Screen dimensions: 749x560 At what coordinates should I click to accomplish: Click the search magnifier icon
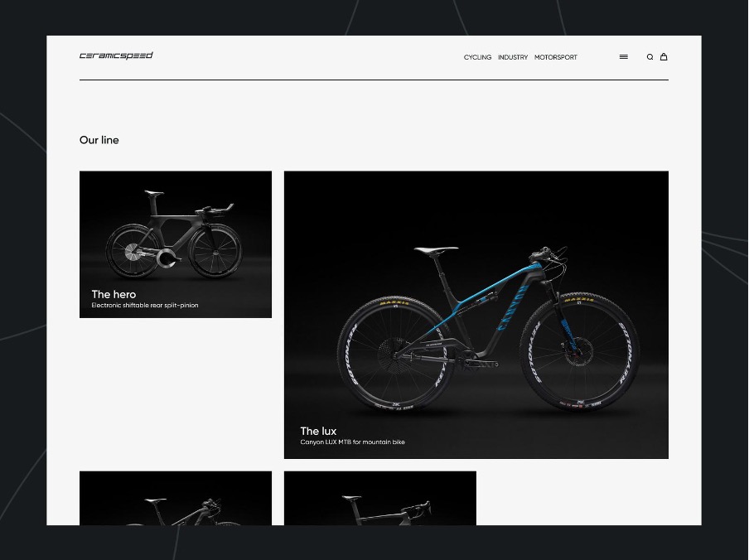[650, 57]
